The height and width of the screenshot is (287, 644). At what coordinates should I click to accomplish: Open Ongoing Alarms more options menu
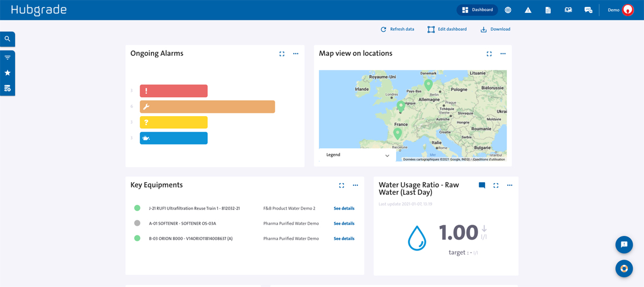[x=296, y=54]
